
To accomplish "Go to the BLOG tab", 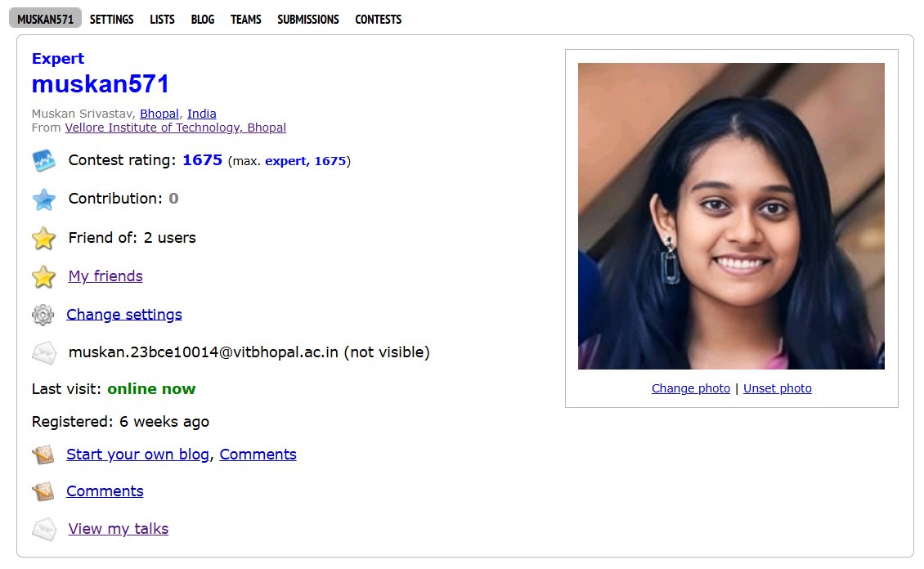I will [203, 20].
